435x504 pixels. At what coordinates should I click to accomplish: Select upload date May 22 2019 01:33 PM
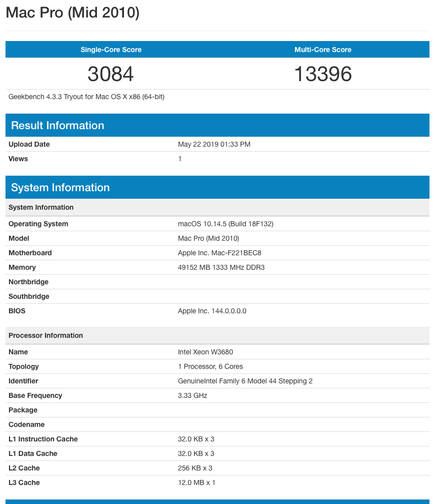pos(214,144)
